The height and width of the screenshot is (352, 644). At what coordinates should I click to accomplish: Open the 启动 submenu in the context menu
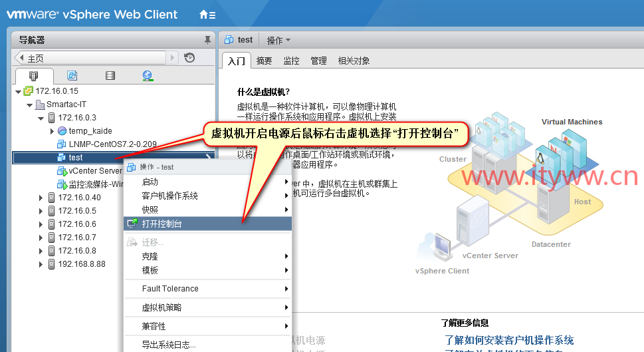click(x=208, y=182)
